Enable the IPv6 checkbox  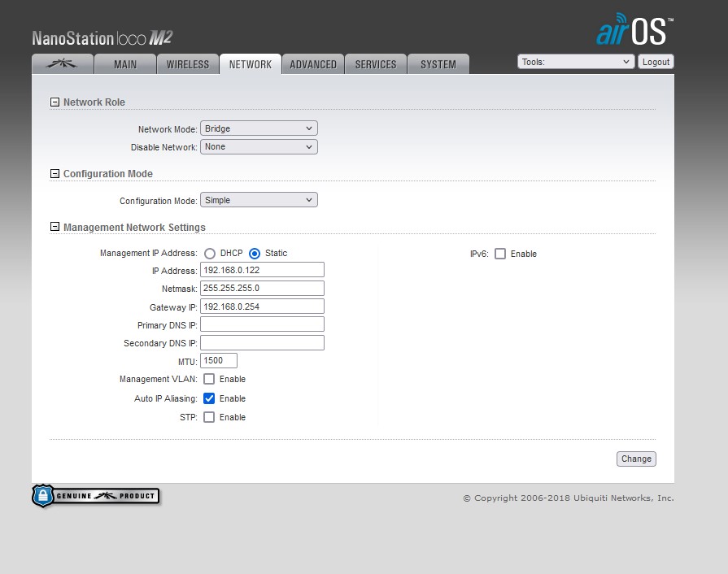point(500,254)
